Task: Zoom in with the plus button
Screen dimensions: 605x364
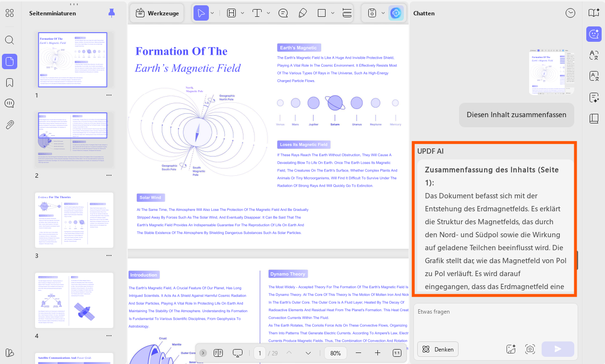Action: (x=377, y=353)
